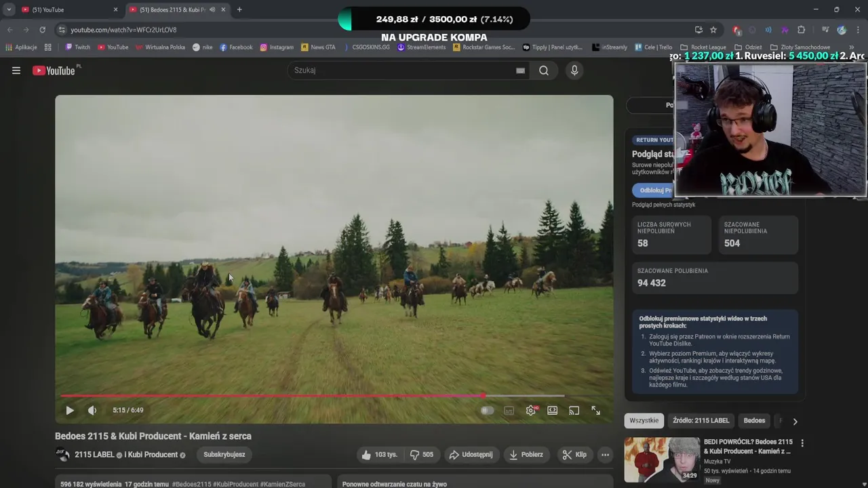Viewport: 868px width, 488px height.
Task: Open the BEDI POWRÓCIŁ? video title
Action: 748,447
